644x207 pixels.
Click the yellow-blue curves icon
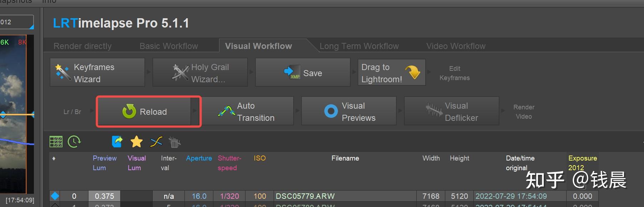point(156,142)
